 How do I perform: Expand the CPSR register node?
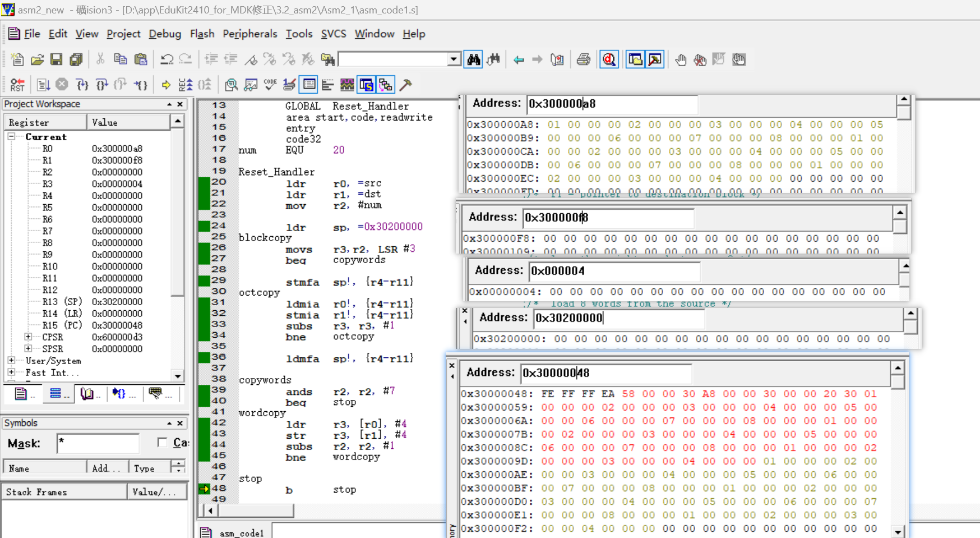coord(28,337)
